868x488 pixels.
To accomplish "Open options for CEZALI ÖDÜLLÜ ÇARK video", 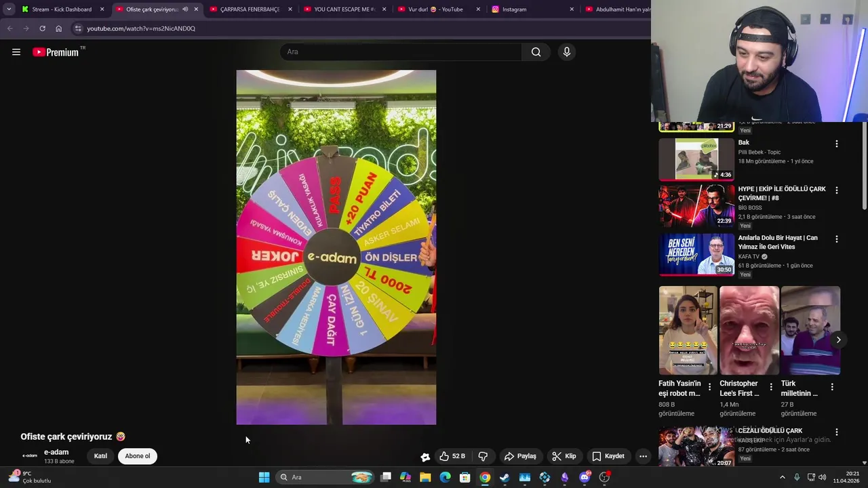I will 836,432.
